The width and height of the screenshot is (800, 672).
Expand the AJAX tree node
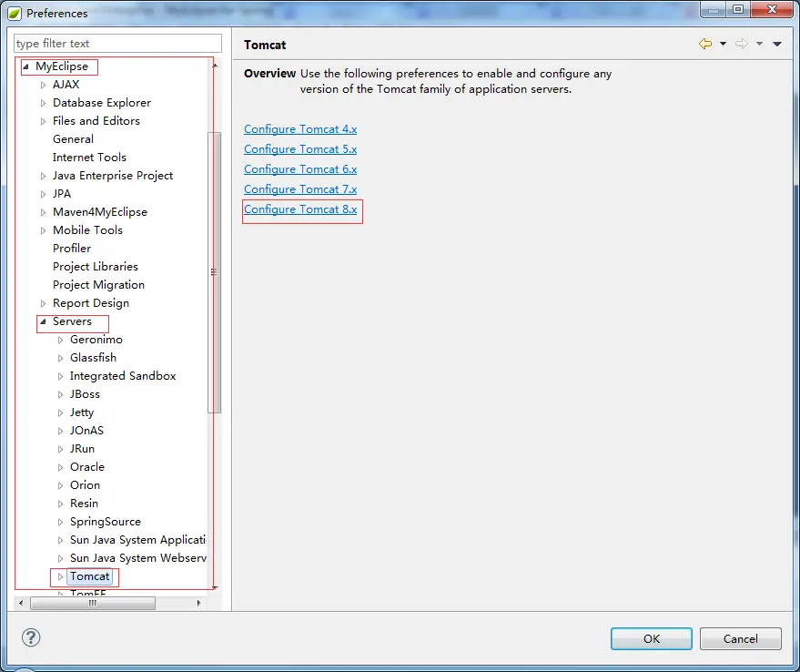[x=44, y=85]
